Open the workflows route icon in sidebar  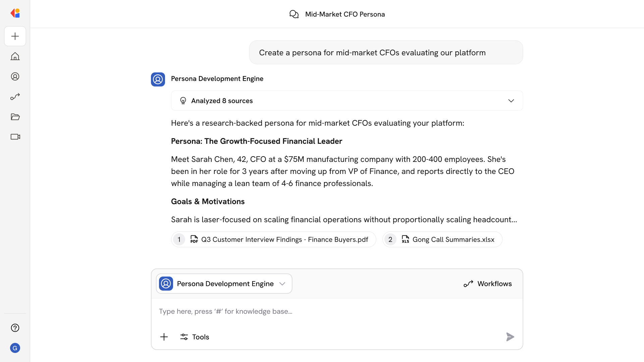click(x=15, y=97)
